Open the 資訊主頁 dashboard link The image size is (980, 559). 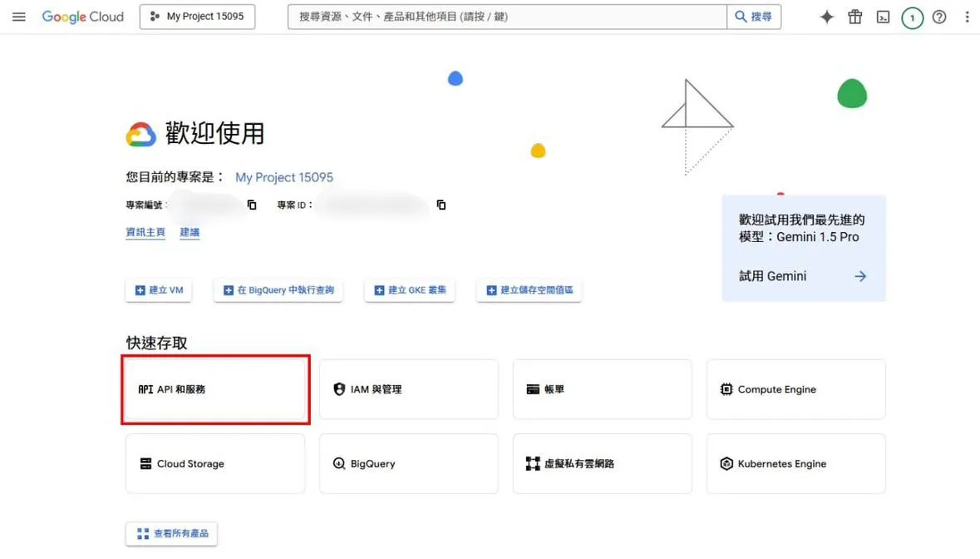145,233
